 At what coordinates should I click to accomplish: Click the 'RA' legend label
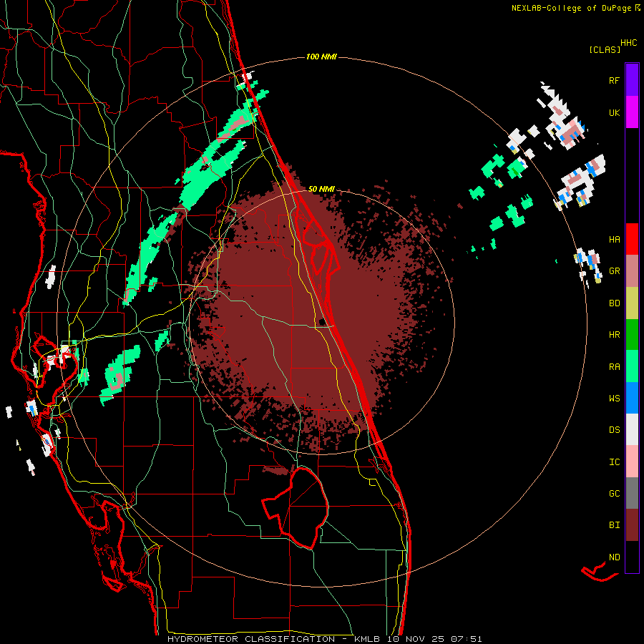[614, 367]
